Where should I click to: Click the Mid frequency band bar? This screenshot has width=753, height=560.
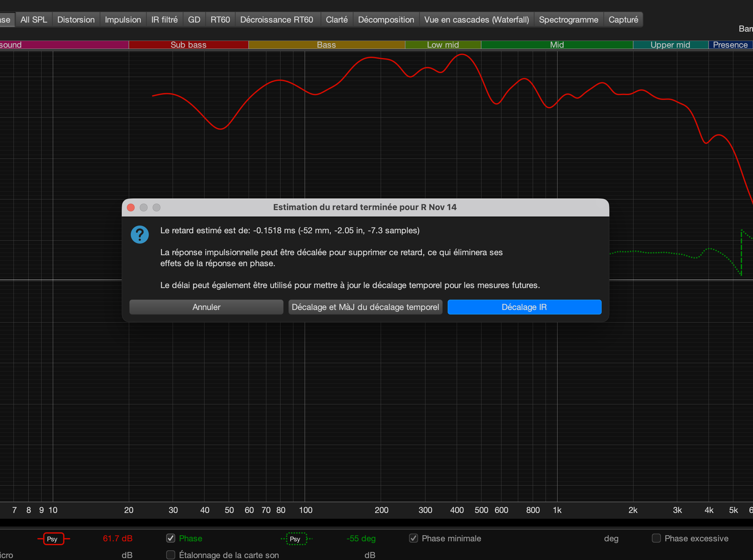(x=557, y=45)
